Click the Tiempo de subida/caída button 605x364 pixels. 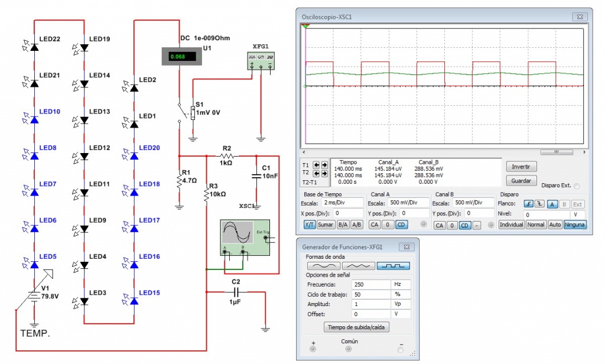[x=357, y=327]
